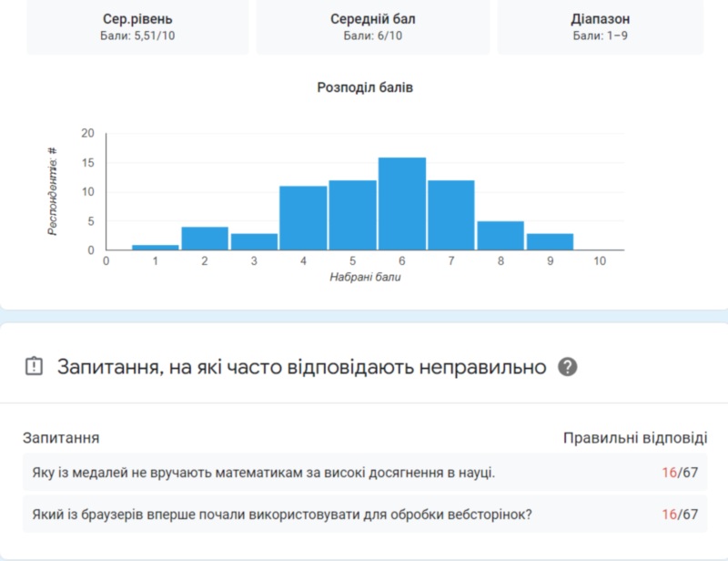
Task: Click the help question mark icon
Action: pyautogui.click(x=568, y=367)
